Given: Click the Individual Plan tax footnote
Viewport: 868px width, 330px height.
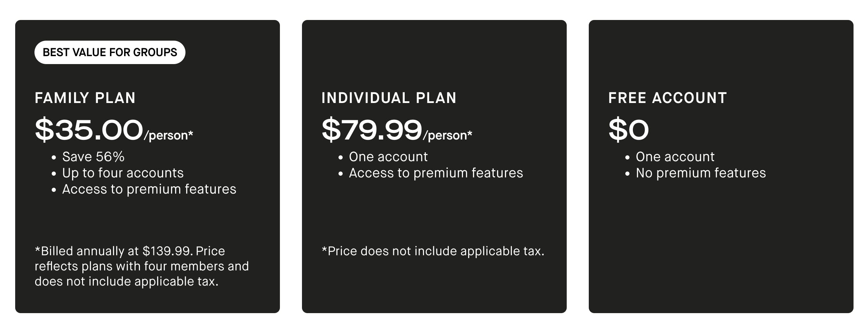Looking at the screenshot, I should (433, 251).
